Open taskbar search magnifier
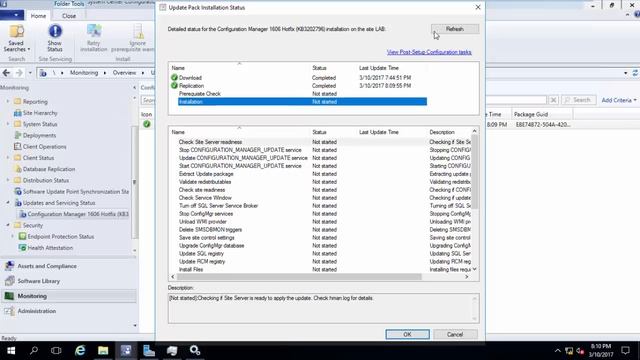The image size is (640, 360). tap(34, 351)
